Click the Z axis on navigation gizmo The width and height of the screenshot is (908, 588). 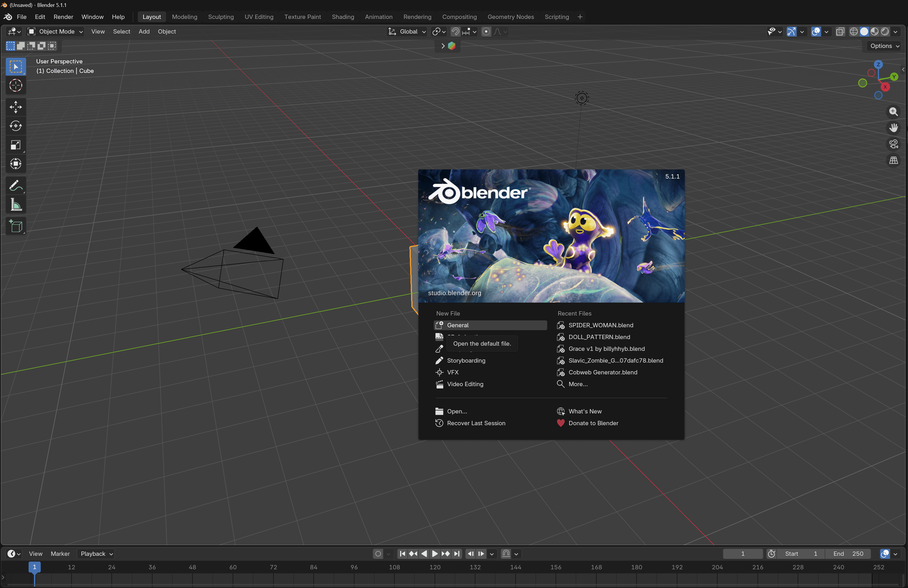(878, 64)
